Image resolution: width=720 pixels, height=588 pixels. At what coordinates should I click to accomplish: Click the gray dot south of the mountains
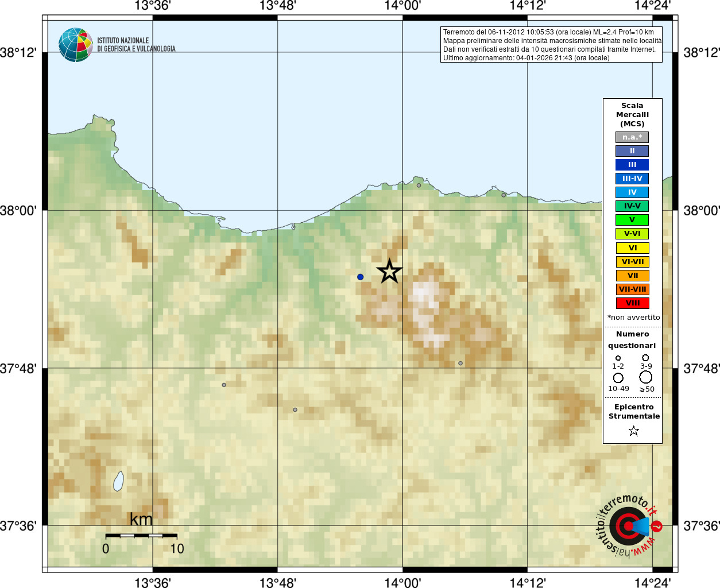click(x=460, y=363)
